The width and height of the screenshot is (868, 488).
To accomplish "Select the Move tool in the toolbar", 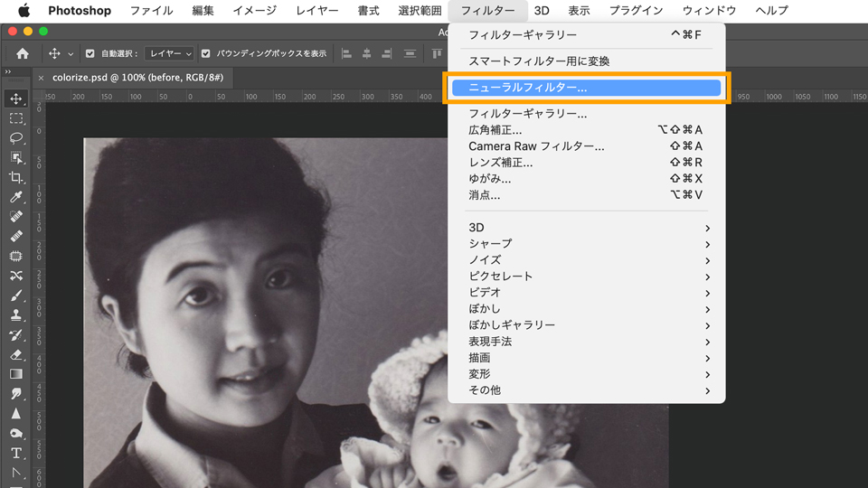I will click(16, 99).
